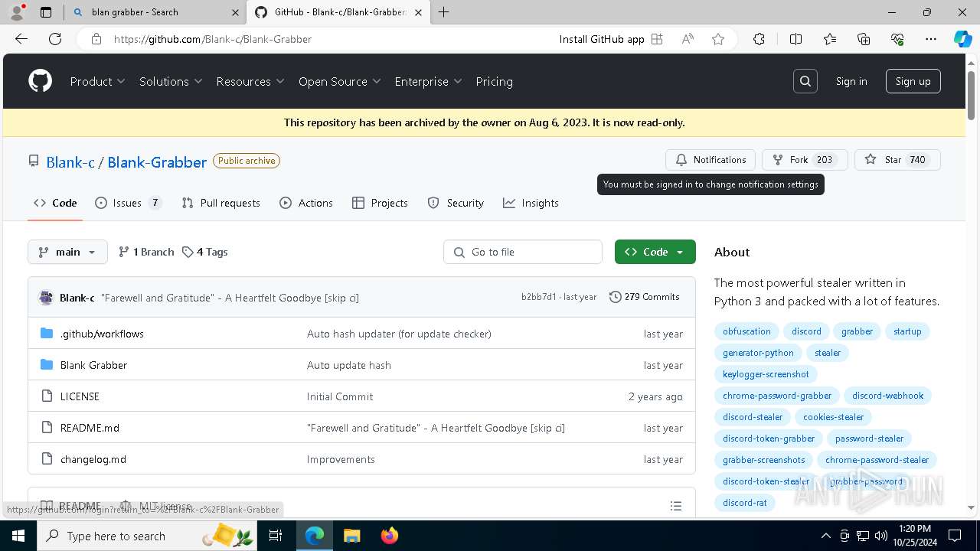This screenshot has width=980, height=551.
Task: Open the Insights tab
Action: pyautogui.click(x=531, y=203)
